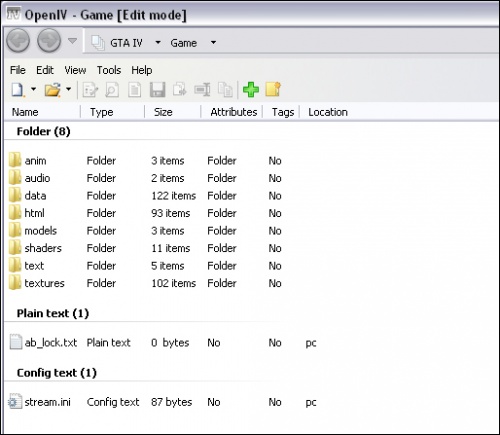
Task: Click the models folder name
Action: [41, 231]
